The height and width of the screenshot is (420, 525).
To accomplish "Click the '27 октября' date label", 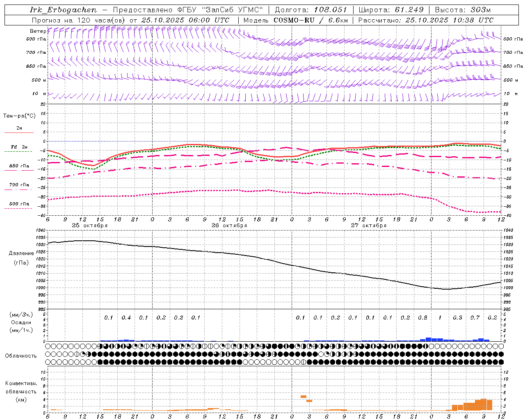I will coord(369,226).
